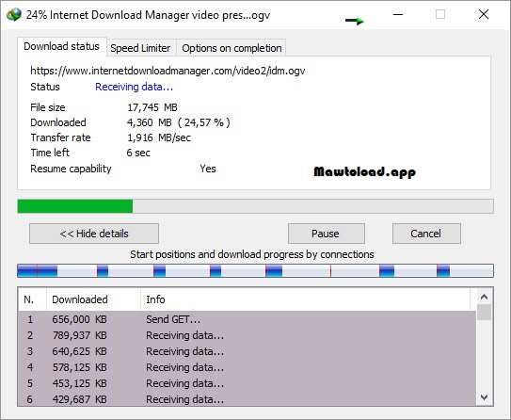This screenshot has width=511, height=420.
Task: Click the connections list scrollbar thumb
Action: [484, 312]
